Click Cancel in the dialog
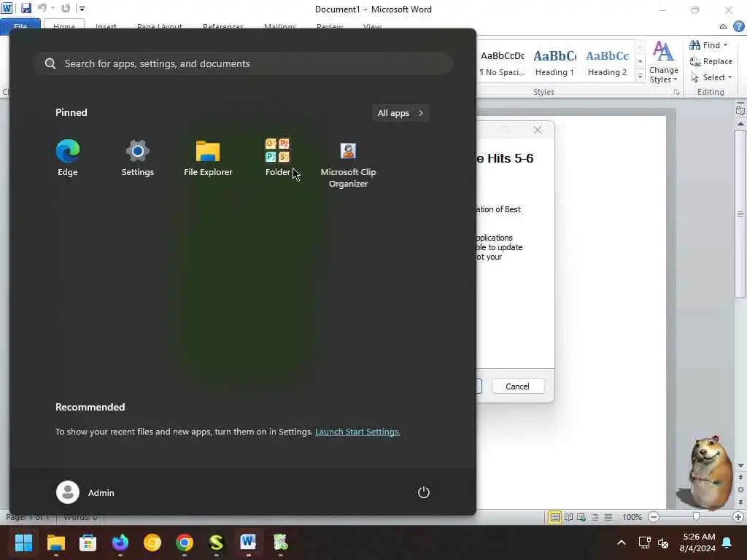This screenshot has width=747, height=560. (517, 386)
